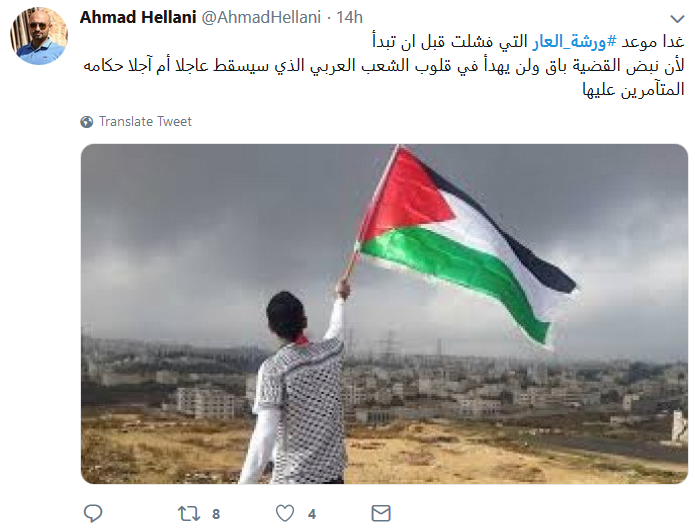Image resolution: width=695 pixels, height=531 pixels.
Task: Send via direct message envelope icon
Action: click(381, 513)
